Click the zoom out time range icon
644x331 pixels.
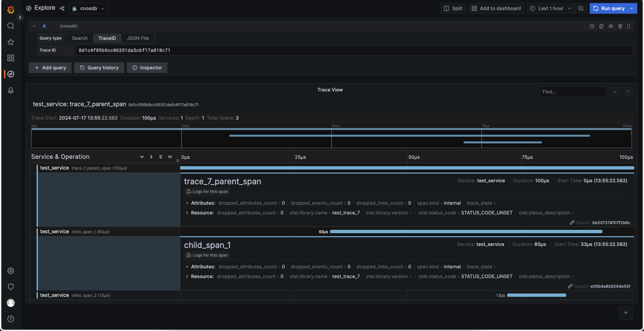coord(581,8)
